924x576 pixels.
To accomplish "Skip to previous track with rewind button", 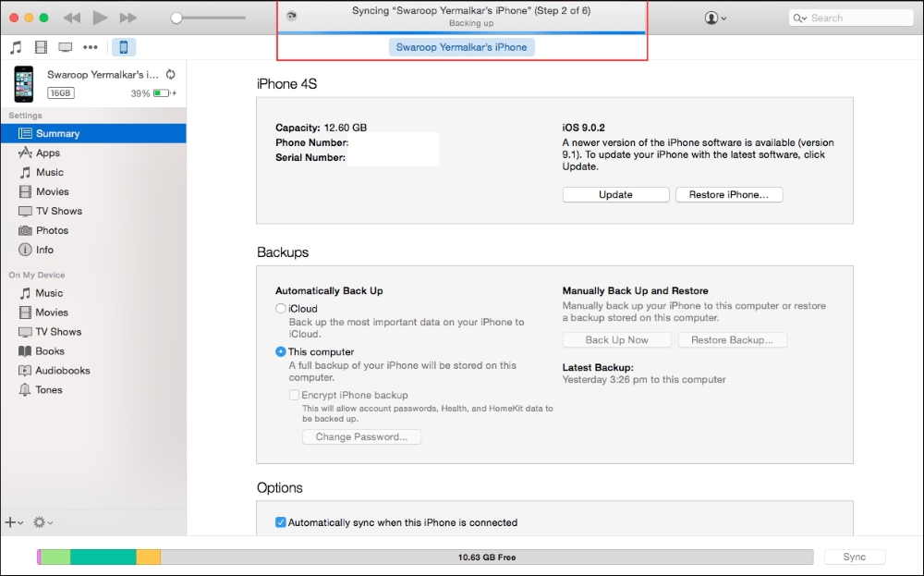I will tap(72, 18).
